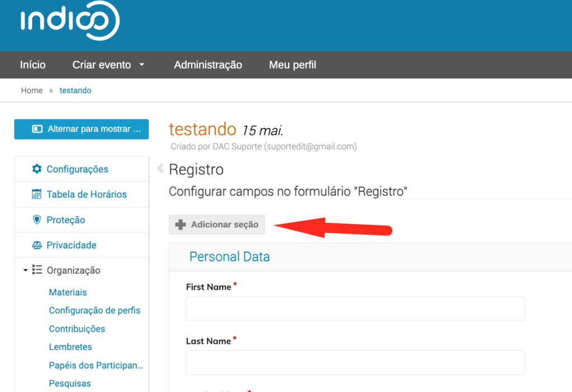The width and height of the screenshot is (572, 392).
Task: Open Configuração de perfis link
Action: [94, 310]
